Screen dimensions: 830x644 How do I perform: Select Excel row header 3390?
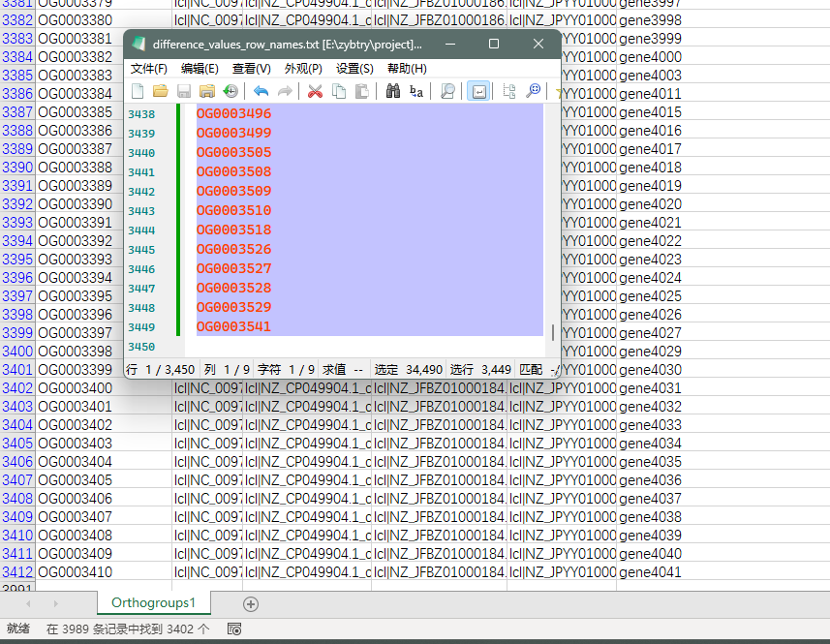17,168
